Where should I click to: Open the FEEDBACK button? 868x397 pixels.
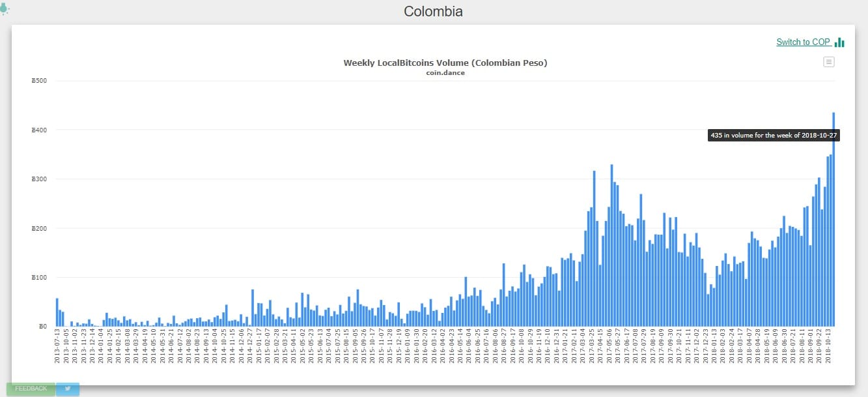tap(31, 389)
